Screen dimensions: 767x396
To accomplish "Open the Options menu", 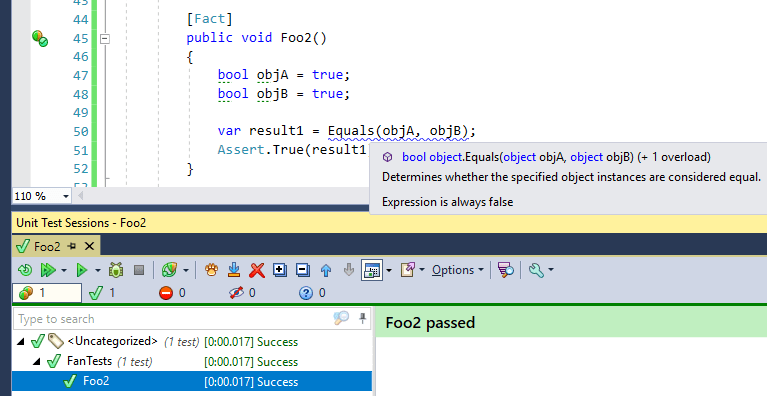I will coord(457,270).
